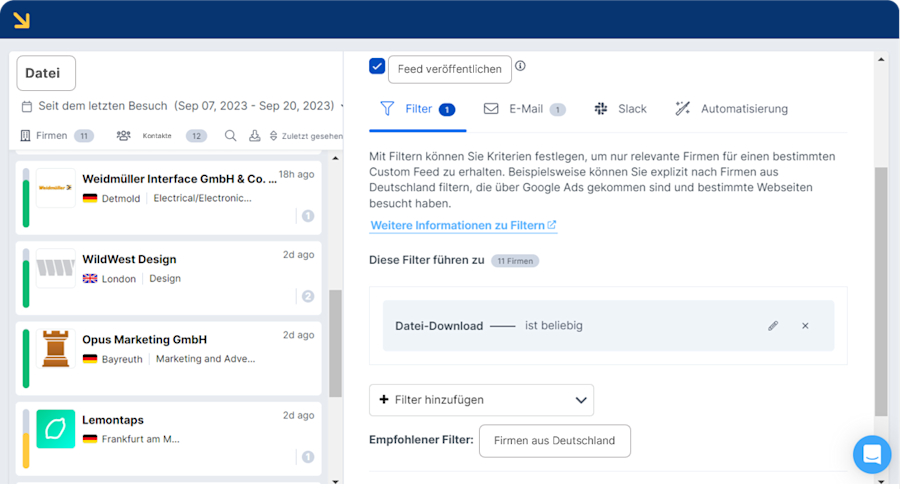Image resolution: width=900 pixels, height=489 pixels.
Task: Click the German flag next to Detmold
Action: [x=90, y=198]
